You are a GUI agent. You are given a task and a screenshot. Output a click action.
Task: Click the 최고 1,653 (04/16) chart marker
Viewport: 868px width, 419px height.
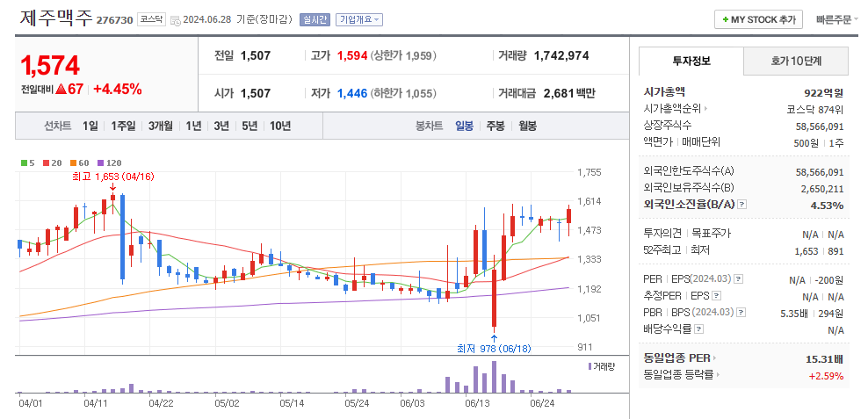pos(113,177)
